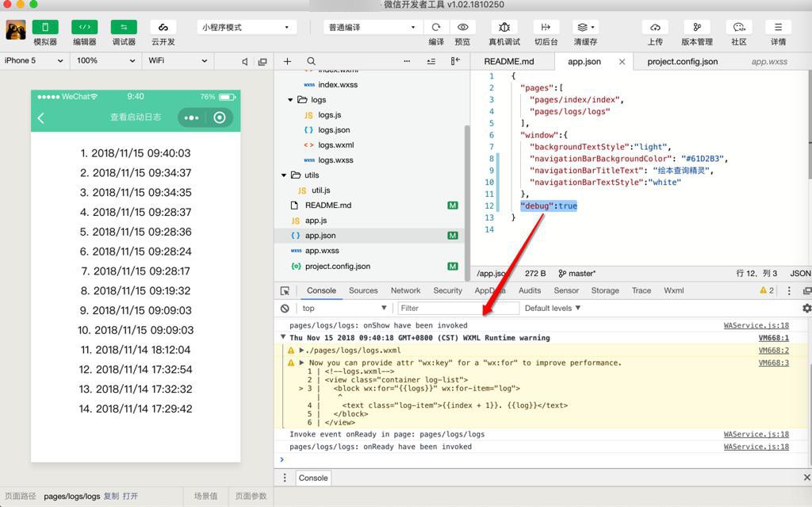The height and width of the screenshot is (507, 812).
Task: Open the VM668:3 source link
Action: (x=774, y=363)
